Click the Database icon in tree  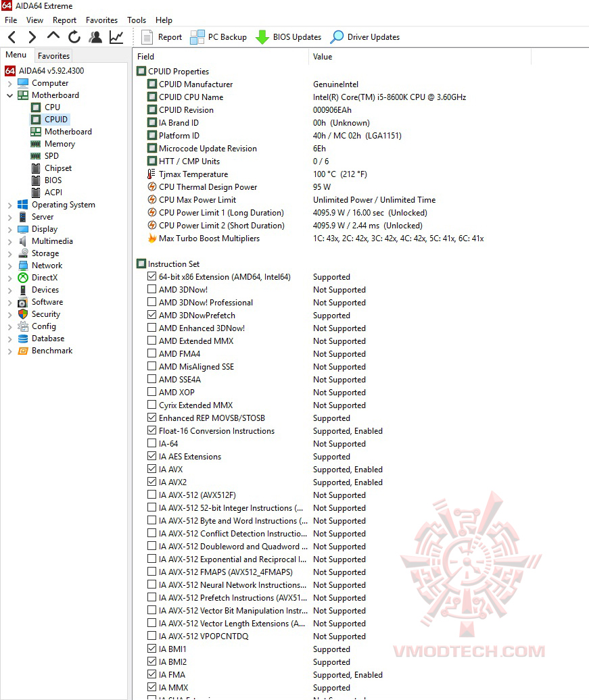[x=23, y=339]
